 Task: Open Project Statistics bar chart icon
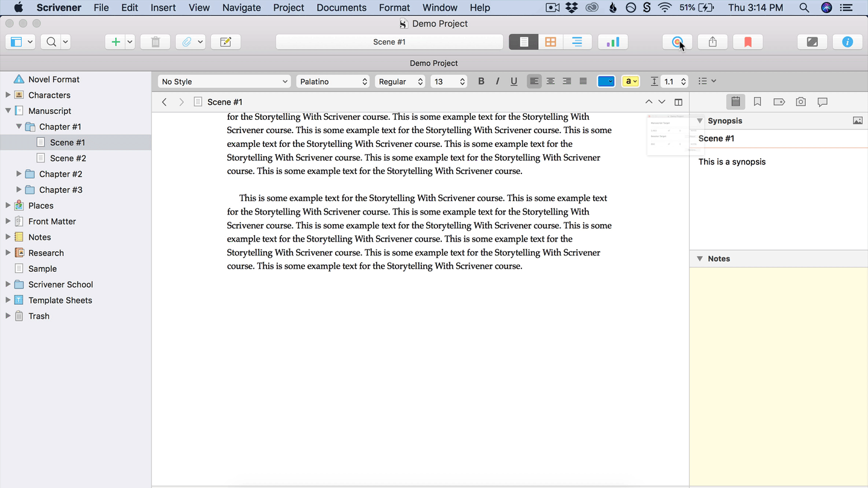613,42
